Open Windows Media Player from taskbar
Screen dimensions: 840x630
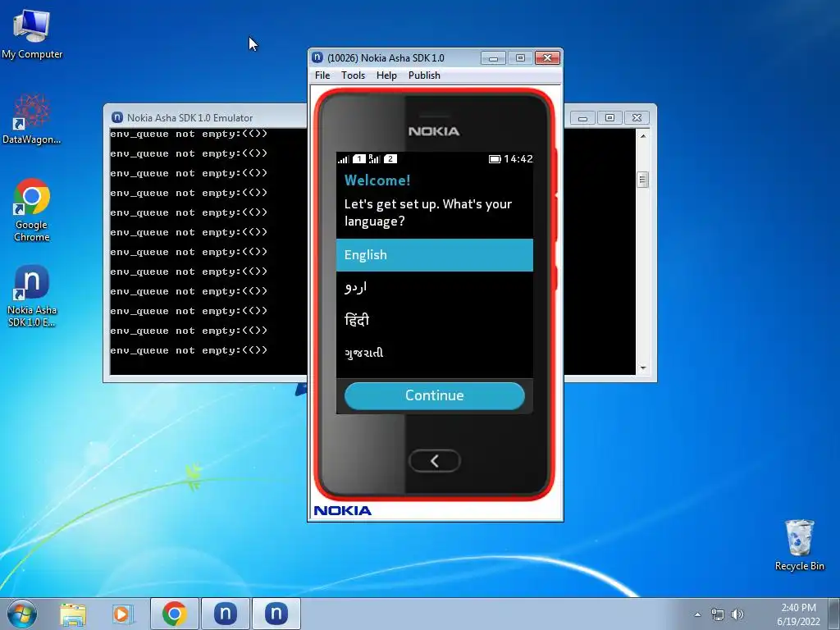point(123,614)
